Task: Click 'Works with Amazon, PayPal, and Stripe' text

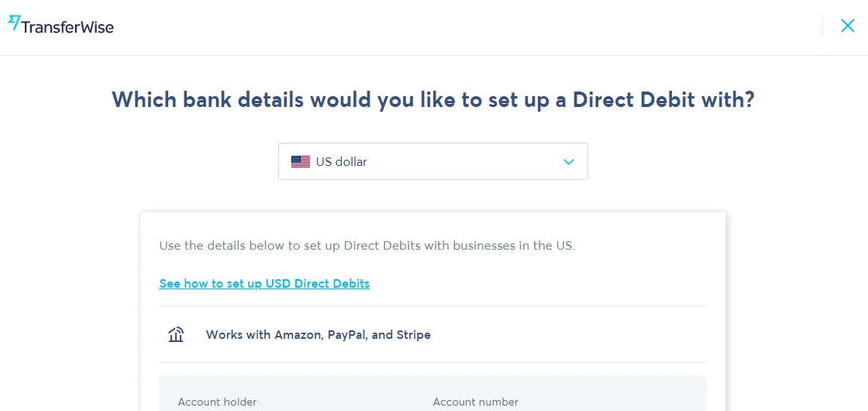Action: (x=319, y=334)
